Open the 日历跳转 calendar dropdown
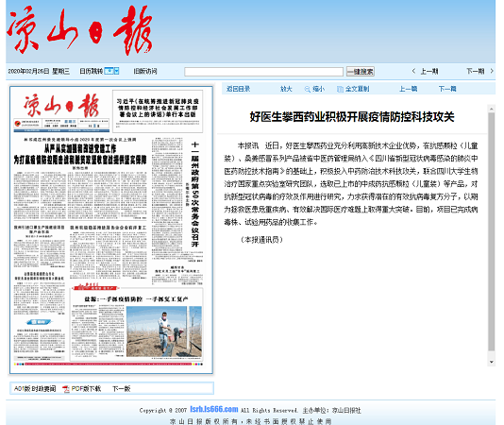The height and width of the screenshot is (425, 504). pyautogui.click(x=111, y=71)
